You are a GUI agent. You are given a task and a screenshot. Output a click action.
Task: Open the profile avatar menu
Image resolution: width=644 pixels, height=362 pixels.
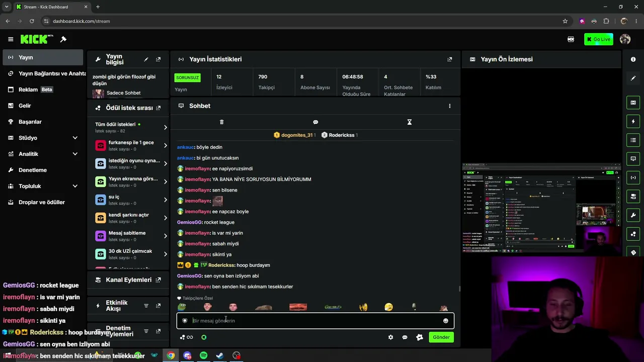pyautogui.click(x=625, y=39)
